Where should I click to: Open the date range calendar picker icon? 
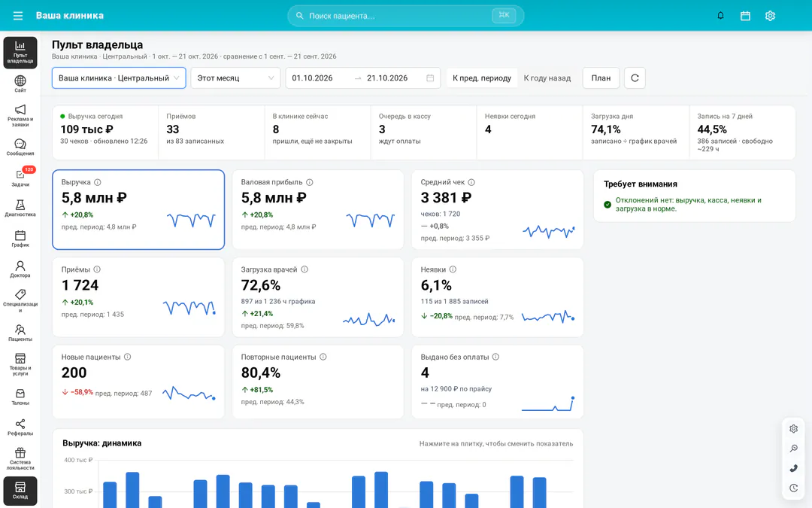pyautogui.click(x=430, y=78)
